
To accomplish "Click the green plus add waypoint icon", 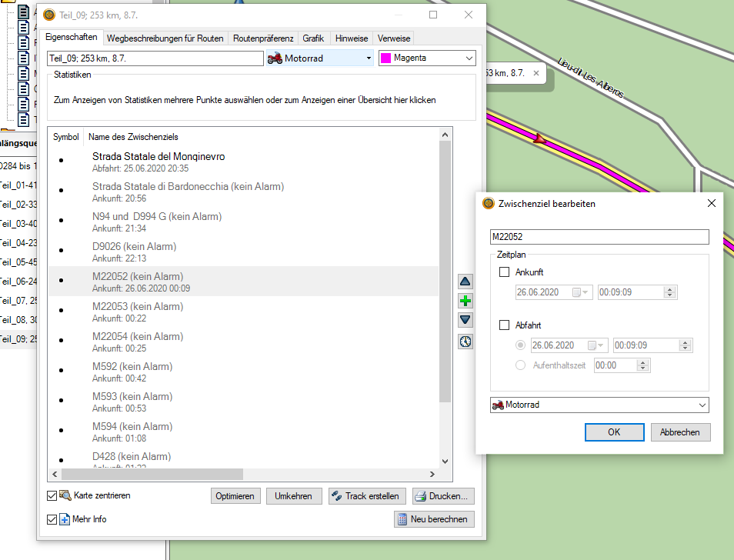I will pyautogui.click(x=465, y=301).
